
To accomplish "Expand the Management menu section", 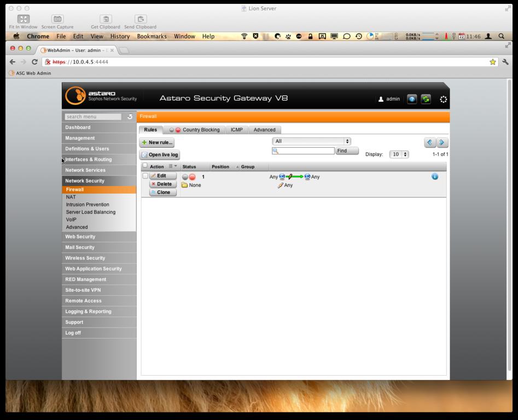I will 99,138.
